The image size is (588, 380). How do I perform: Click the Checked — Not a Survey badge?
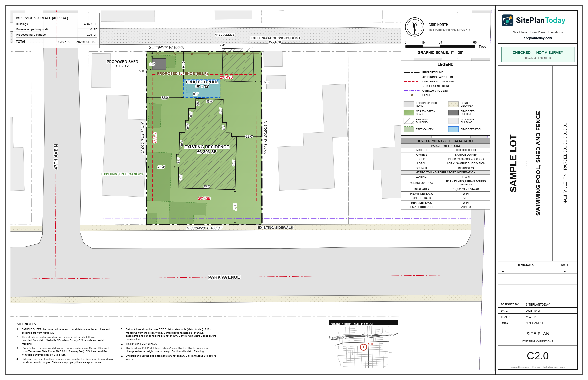538,55
